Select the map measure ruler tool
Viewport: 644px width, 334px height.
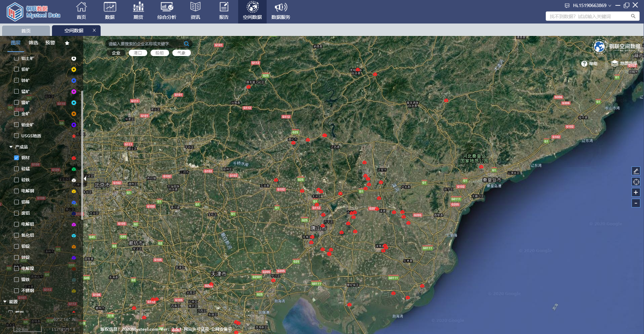pyautogui.click(x=636, y=171)
